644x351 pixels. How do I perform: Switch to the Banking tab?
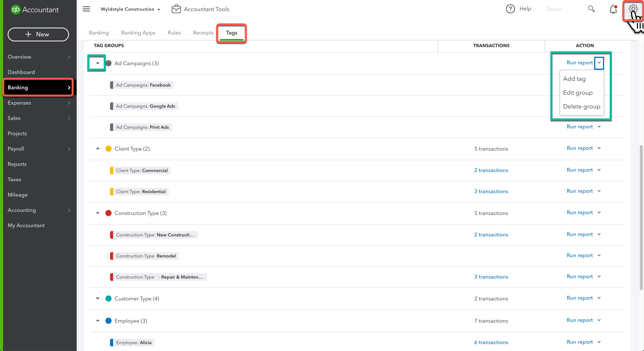[x=99, y=33]
